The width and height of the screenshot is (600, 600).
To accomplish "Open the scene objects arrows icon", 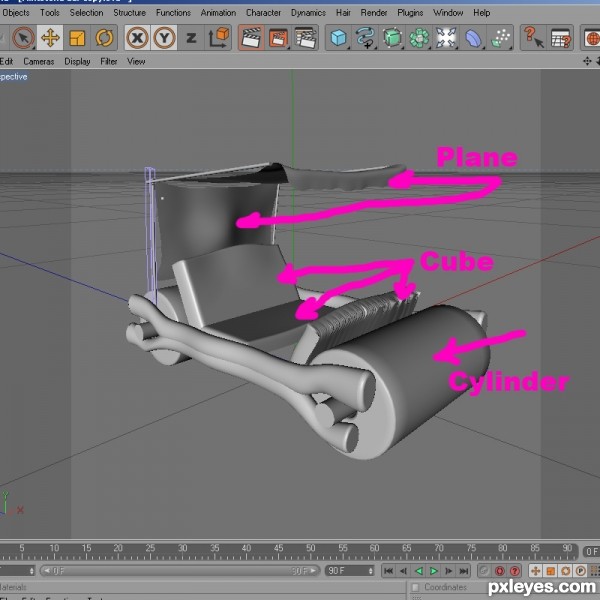I will (446, 38).
